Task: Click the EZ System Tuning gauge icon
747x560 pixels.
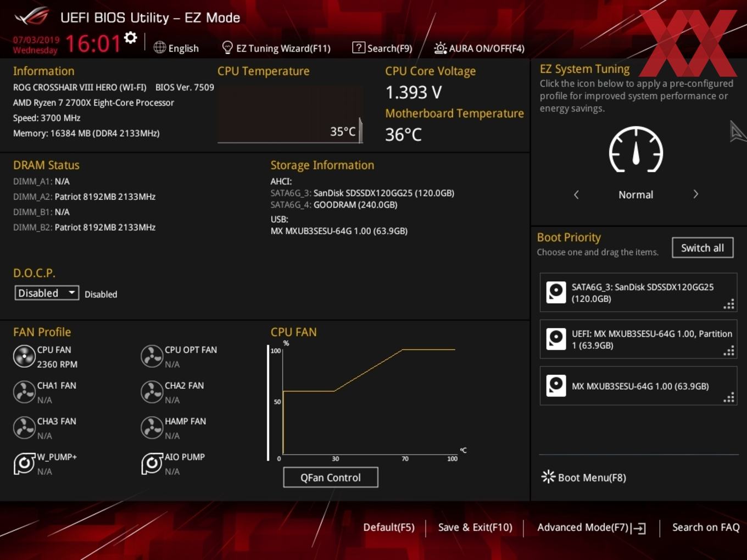Action: pos(636,150)
